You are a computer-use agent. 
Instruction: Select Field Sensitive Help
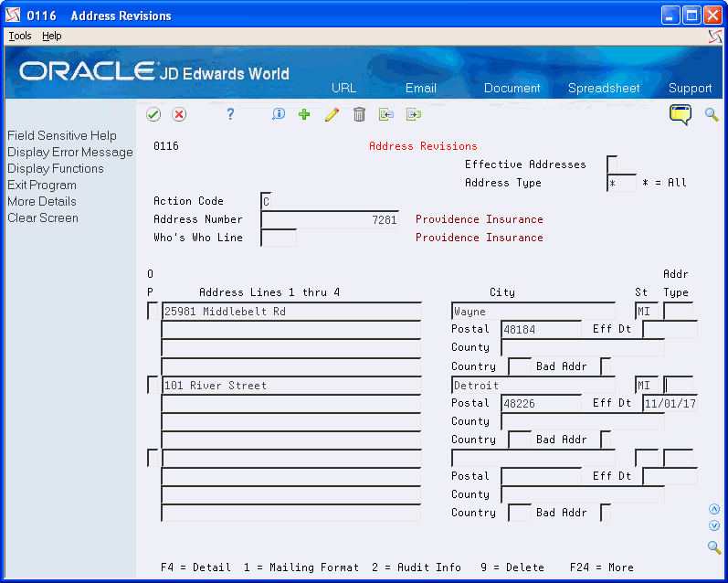62,135
